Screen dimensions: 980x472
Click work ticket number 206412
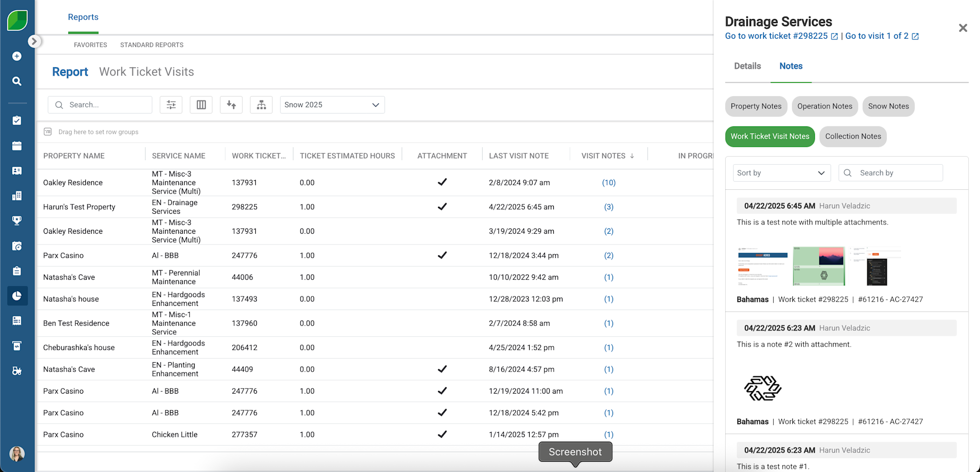(245, 348)
